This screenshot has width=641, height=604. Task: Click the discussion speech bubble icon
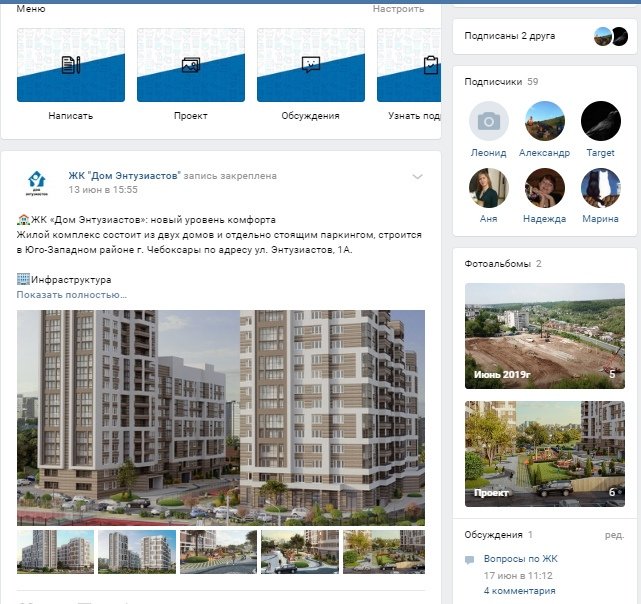click(x=470, y=560)
